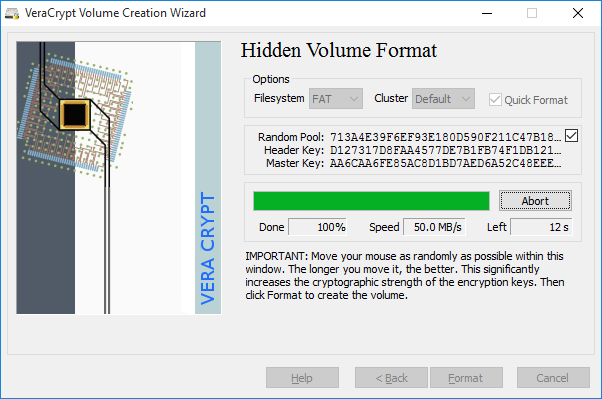The width and height of the screenshot is (602, 399).
Task: Click the Master Key value AA6CAA6FE85A...
Action: (x=445, y=163)
